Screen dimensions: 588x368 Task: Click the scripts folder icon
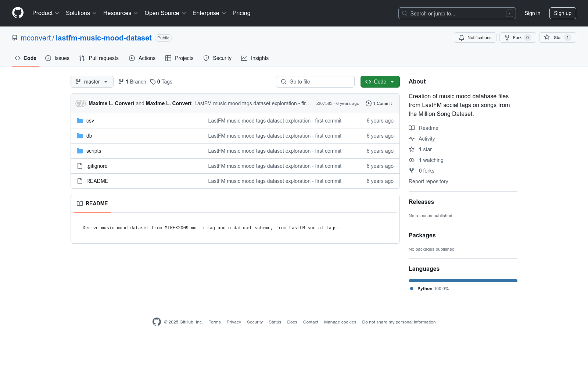(x=80, y=151)
